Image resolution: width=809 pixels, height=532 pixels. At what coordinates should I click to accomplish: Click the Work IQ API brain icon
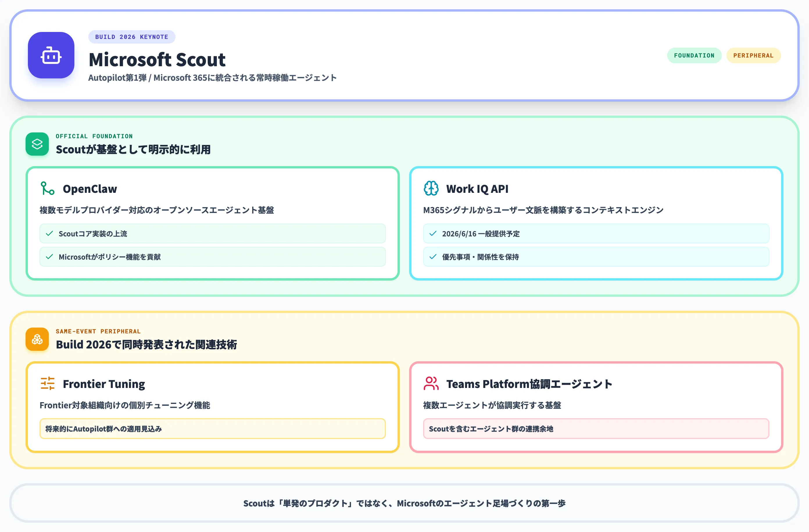click(431, 188)
